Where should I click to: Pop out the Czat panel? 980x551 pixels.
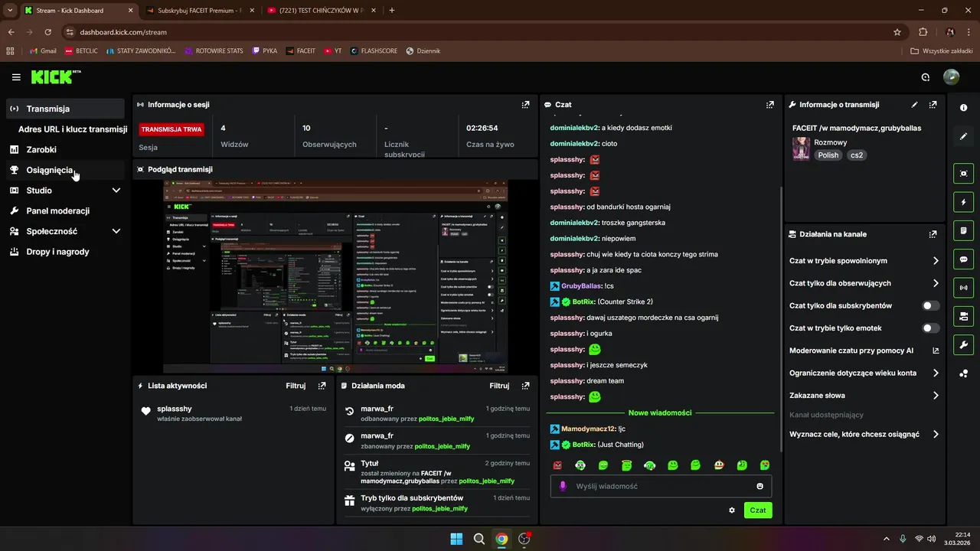click(x=770, y=105)
